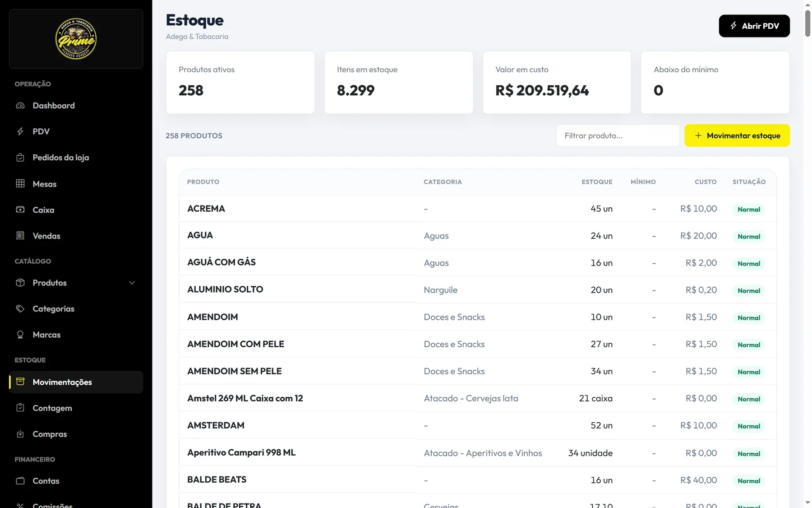
Task: Select the ACREMA product row name
Action: [x=206, y=209]
